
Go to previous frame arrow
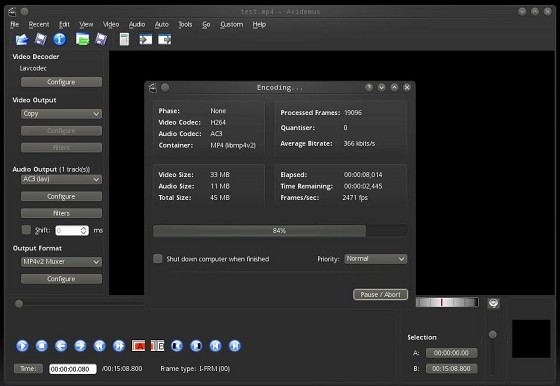coord(61,346)
